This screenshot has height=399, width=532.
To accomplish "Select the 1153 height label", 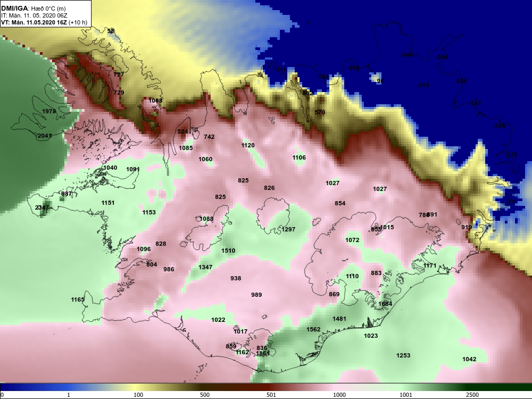I will coord(149,212).
